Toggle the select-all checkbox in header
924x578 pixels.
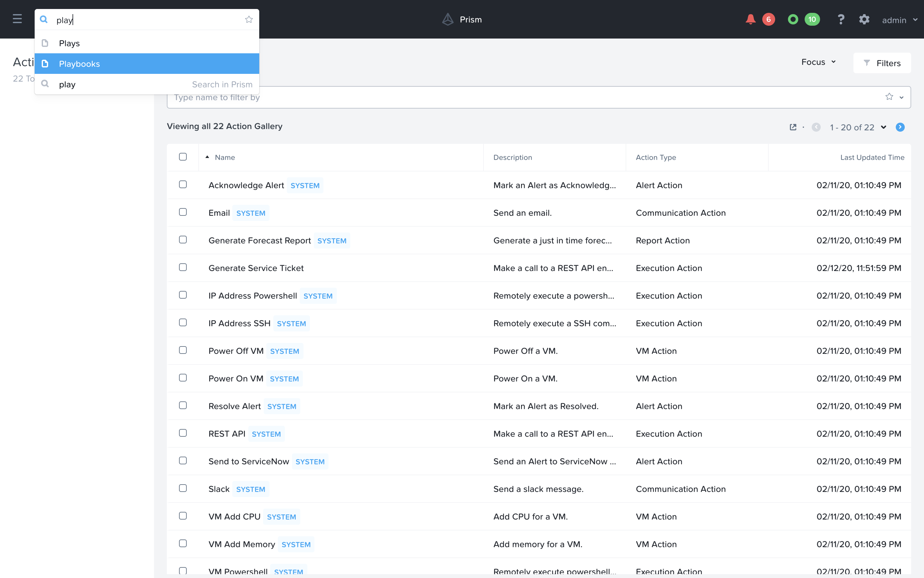[183, 157]
